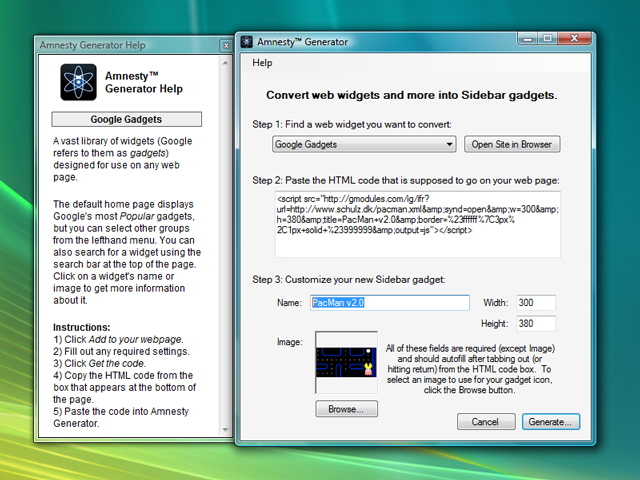Click the Width field showing 300
Screen dimensions: 640x480
tap(536, 303)
